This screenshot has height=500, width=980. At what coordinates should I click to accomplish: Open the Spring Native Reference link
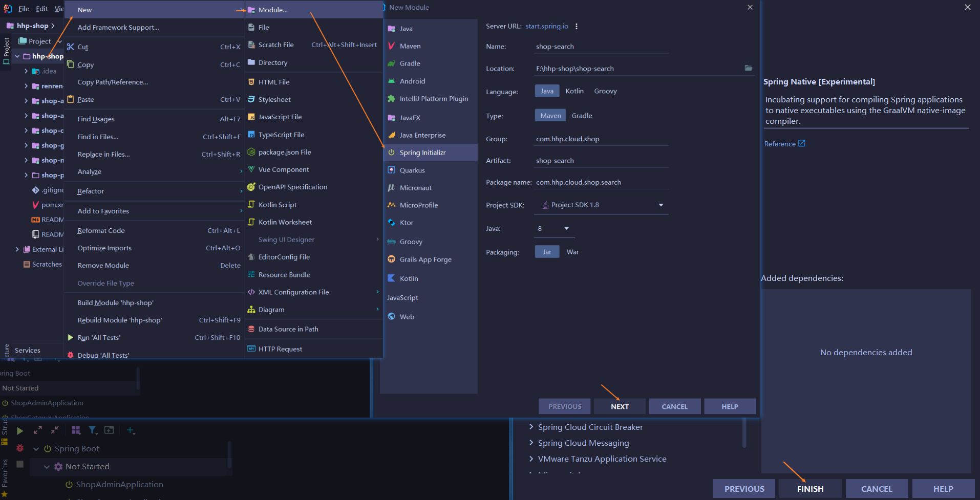pyautogui.click(x=784, y=144)
